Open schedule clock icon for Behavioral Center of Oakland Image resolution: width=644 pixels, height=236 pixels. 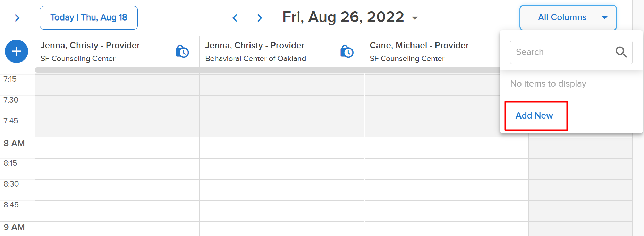pos(347,51)
